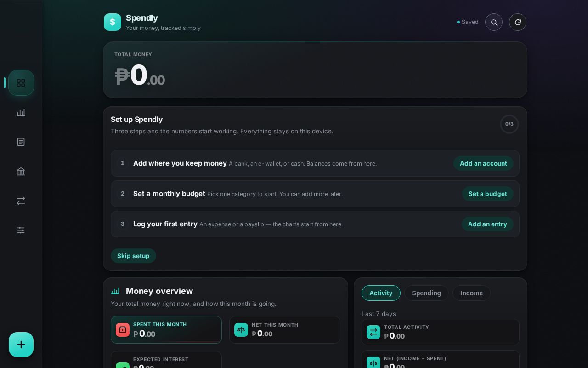The image size is (588, 368).
Task: Click the Spent This Month card
Action: [x=166, y=330]
